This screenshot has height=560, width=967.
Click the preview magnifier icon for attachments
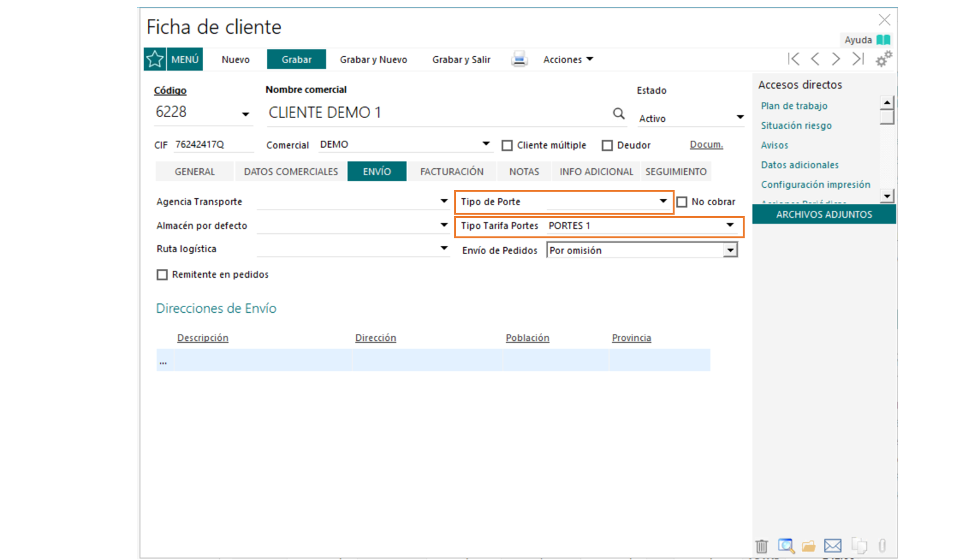click(x=785, y=546)
